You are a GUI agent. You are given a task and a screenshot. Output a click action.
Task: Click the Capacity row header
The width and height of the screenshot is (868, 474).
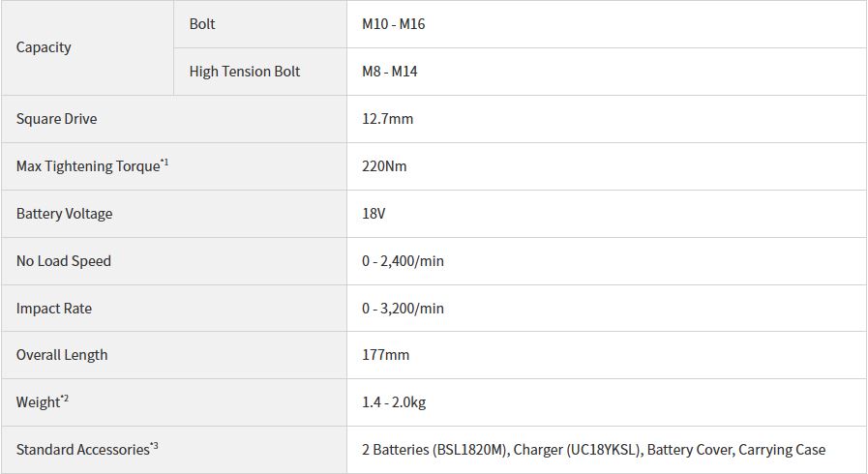pyautogui.click(x=87, y=47)
